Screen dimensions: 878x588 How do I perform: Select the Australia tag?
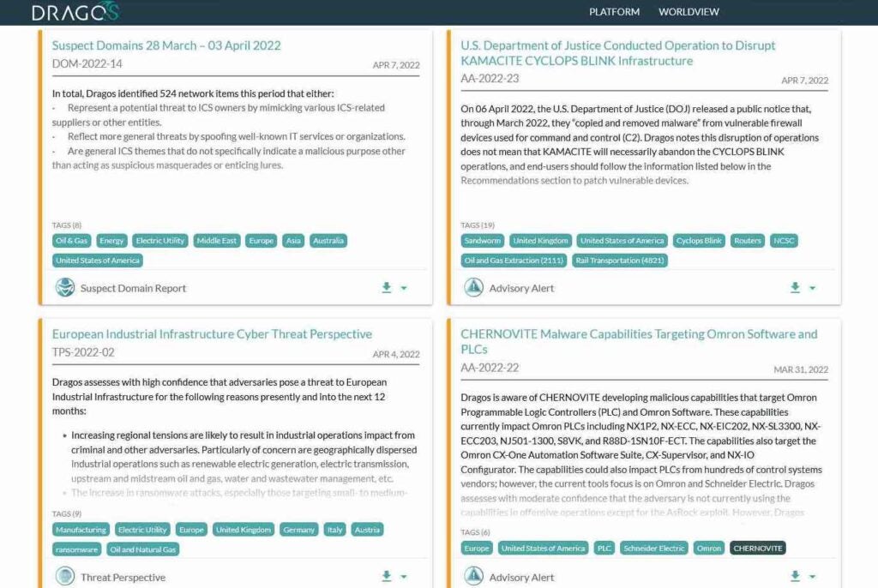click(328, 241)
